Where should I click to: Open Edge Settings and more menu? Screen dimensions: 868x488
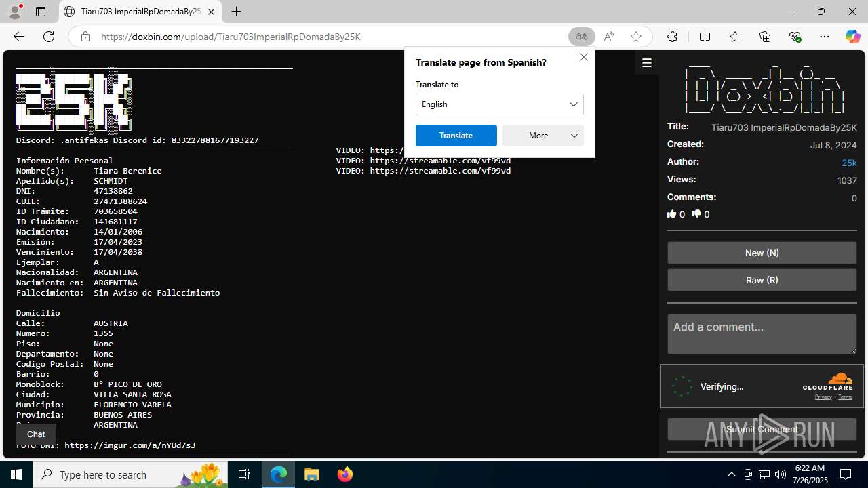pos(825,37)
